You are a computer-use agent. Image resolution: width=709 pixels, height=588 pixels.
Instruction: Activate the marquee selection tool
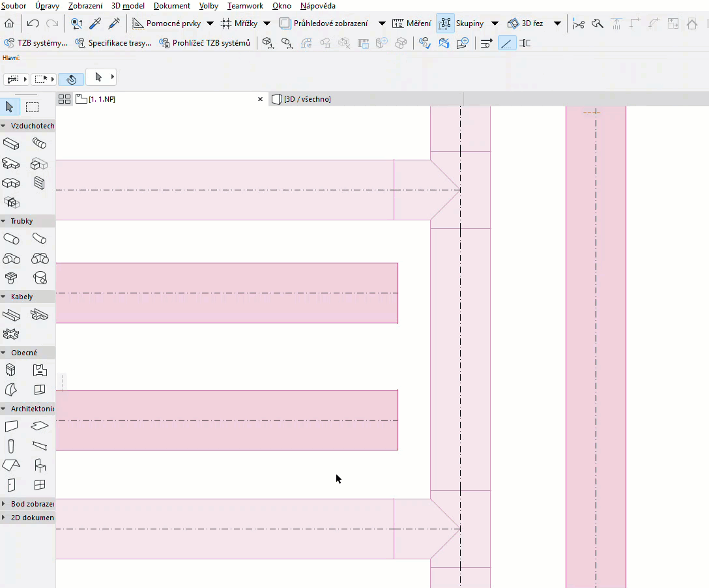click(x=32, y=106)
